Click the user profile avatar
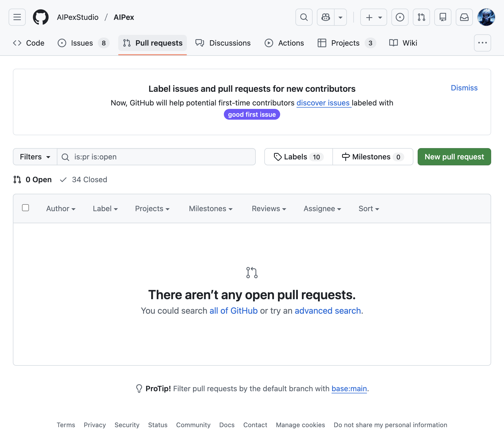The height and width of the screenshot is (432, 504). click(486, 17)
